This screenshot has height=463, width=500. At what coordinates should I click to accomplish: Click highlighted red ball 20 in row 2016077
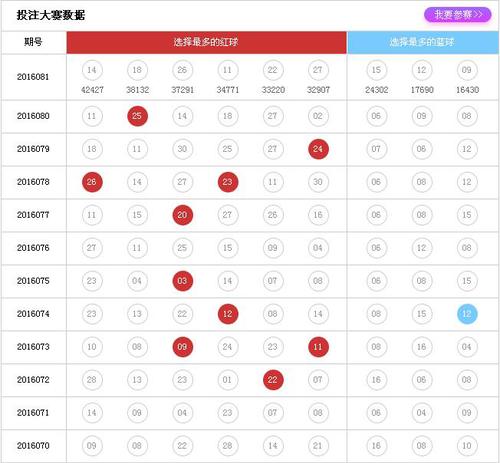click(x=183, y=215)
